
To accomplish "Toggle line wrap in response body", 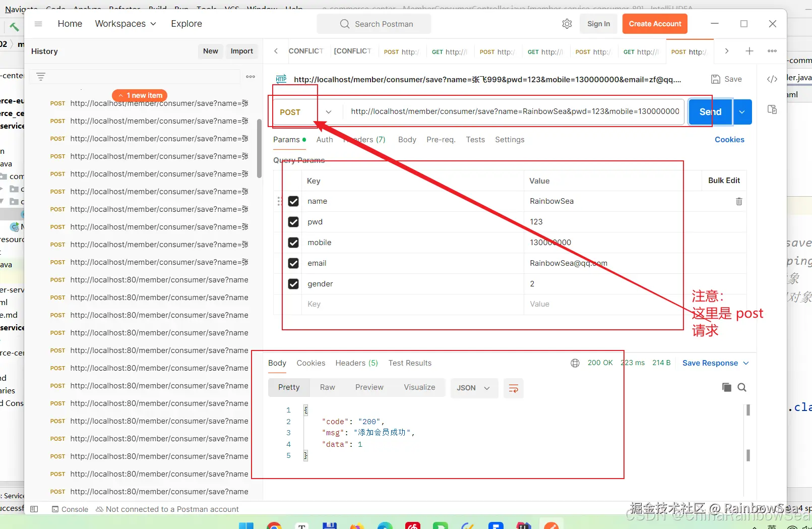I will [514, 388].
